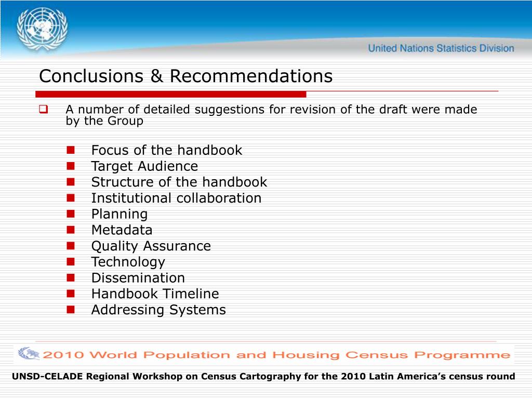
Task: Select the text 'Focus of the handbook'
Action: pyautogui.click(x=167, y=150)
